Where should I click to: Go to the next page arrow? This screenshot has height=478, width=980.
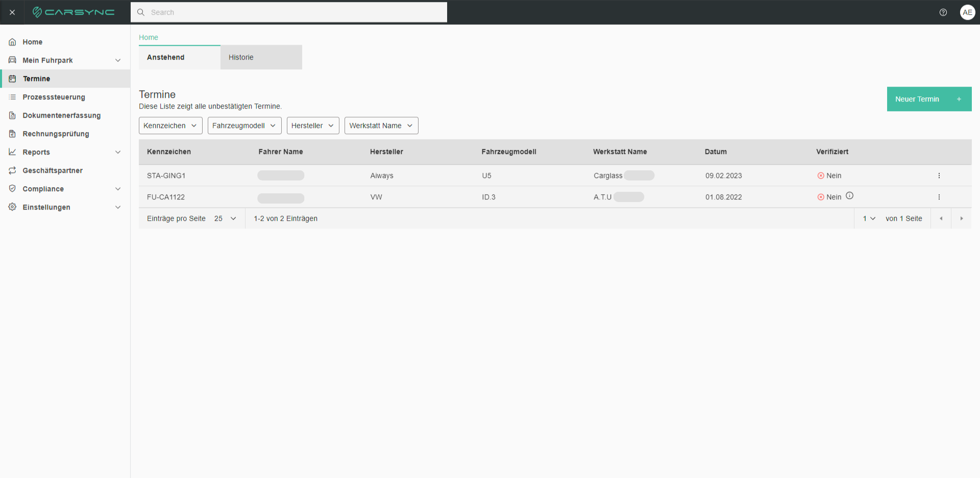click(962, 218)
